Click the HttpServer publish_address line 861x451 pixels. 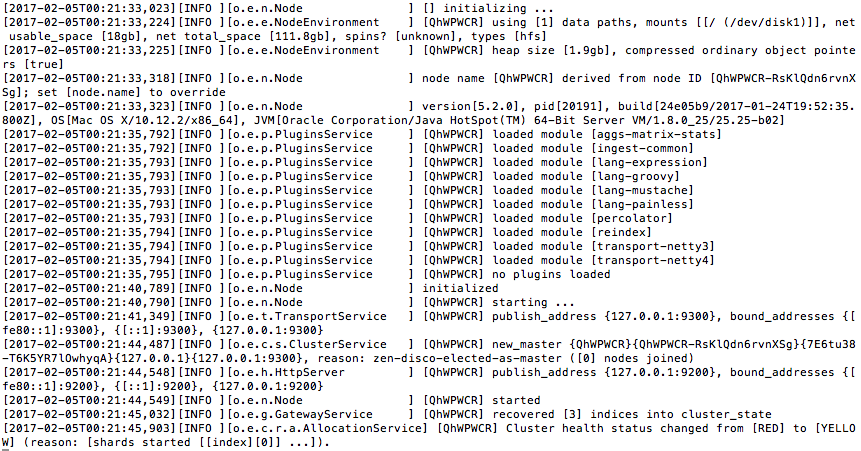[429, 380]
